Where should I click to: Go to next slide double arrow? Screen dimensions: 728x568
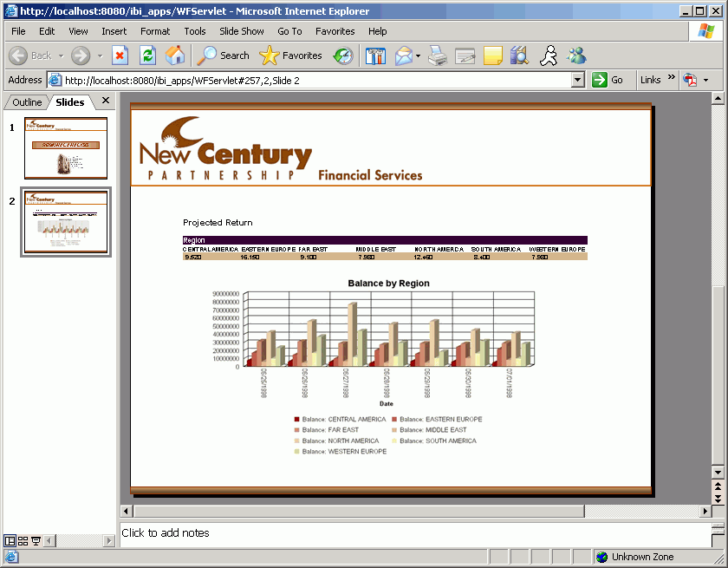click(718, 499)
